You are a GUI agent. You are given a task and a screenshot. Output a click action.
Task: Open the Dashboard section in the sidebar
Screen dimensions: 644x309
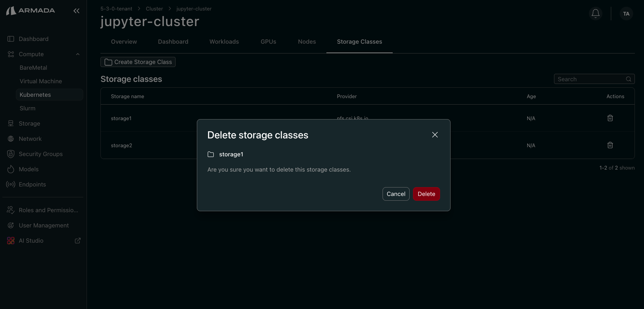click(x=33, y=39)
